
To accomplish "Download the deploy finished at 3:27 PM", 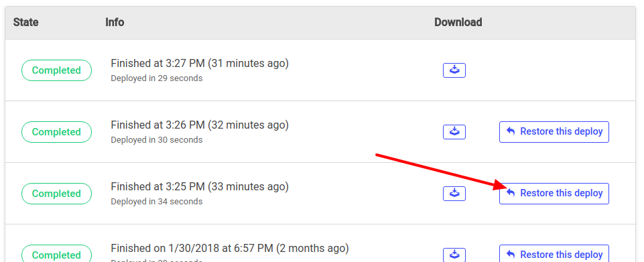I will (x=454, y=70).
